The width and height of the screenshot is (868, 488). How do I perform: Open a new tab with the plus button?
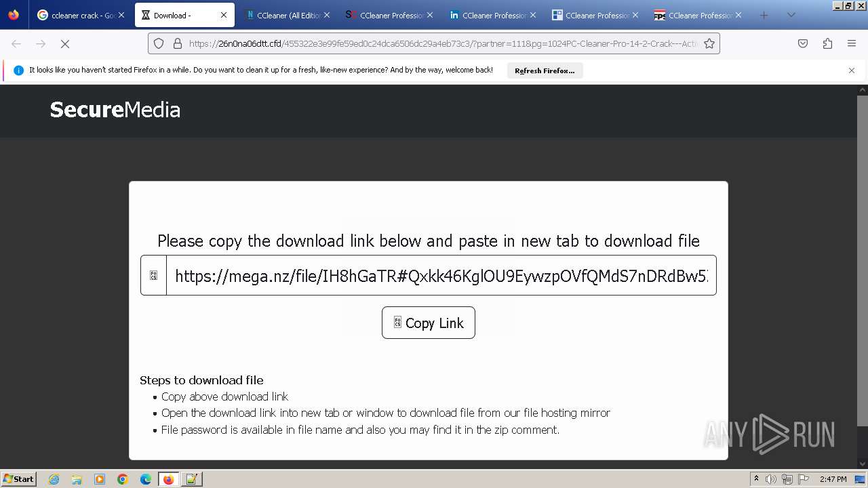764,15
